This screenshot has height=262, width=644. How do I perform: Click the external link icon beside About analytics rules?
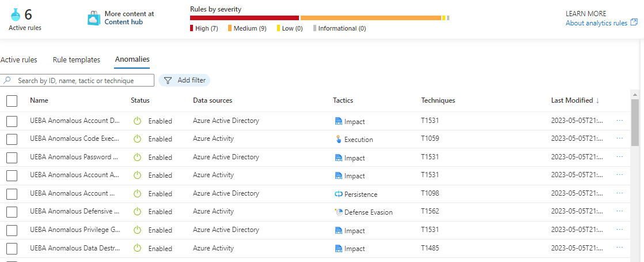click(634, 23)
